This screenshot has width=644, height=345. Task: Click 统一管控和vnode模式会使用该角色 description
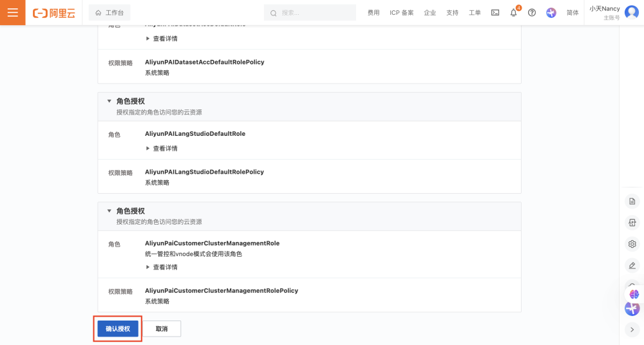(x=193, y=254)
